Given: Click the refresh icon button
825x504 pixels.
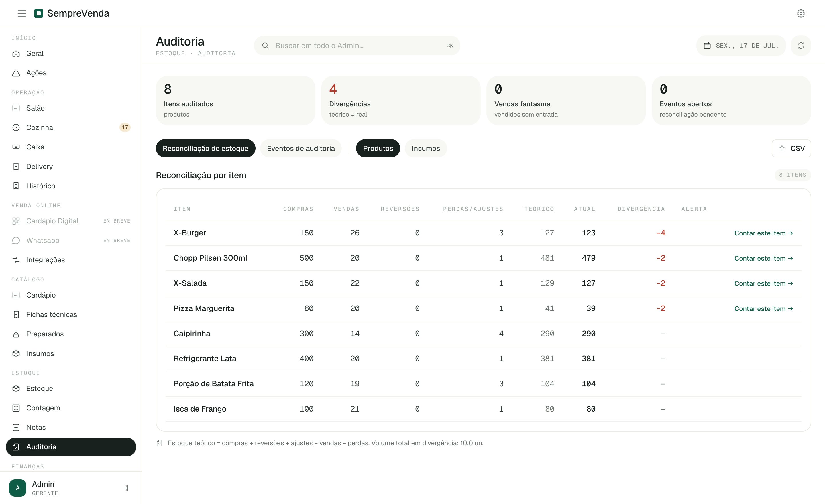Looking at the screenshot, I should point(801,46).
